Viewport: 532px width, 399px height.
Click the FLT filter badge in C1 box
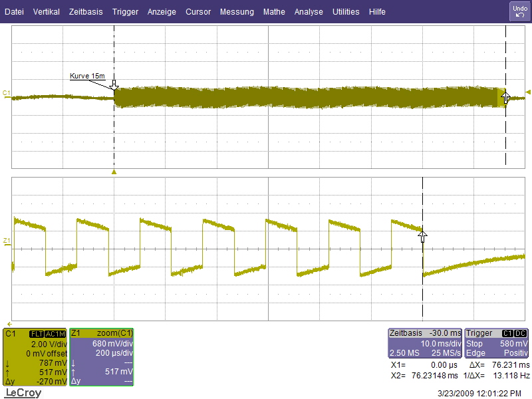point(37,334)
